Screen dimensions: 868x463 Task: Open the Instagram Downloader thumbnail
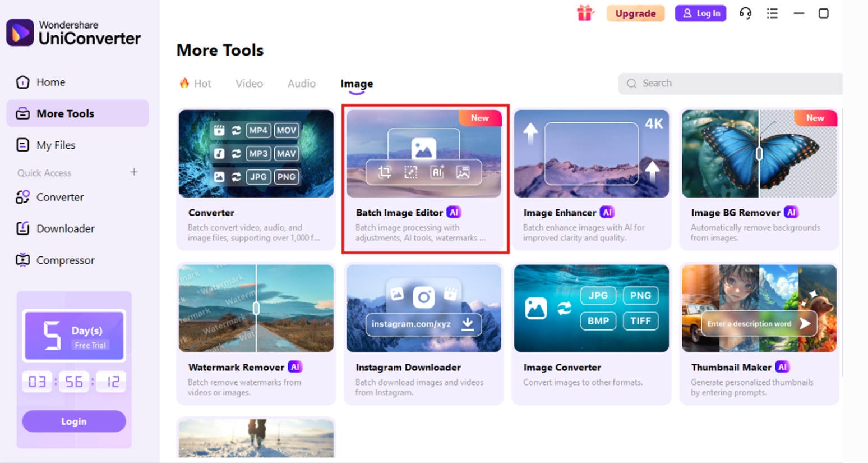(x=424, y=308)
